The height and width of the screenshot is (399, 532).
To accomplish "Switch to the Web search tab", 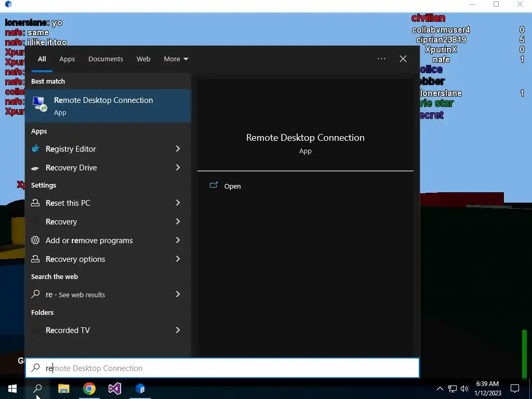I will [143, 59].
